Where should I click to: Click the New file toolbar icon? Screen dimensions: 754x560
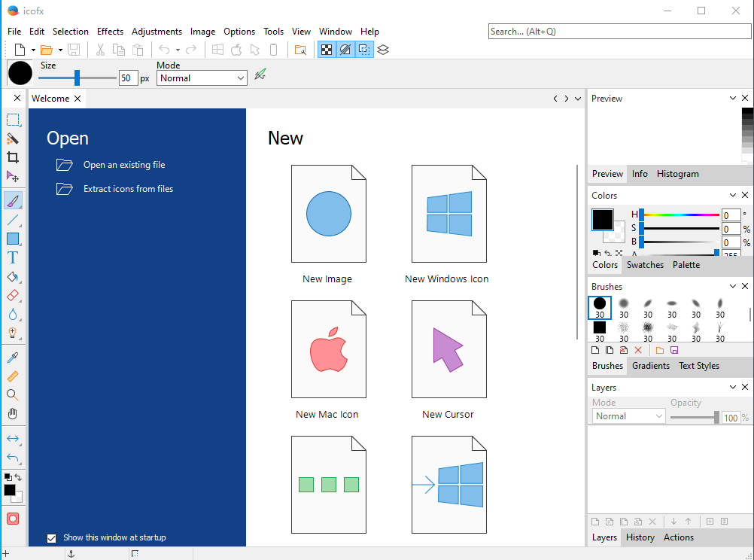pyautogui.click(x=20, y=50)
